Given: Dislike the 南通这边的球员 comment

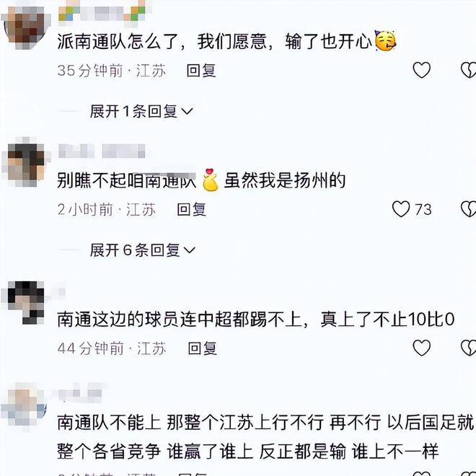Looking at the screenshot, I should [468, 348].
